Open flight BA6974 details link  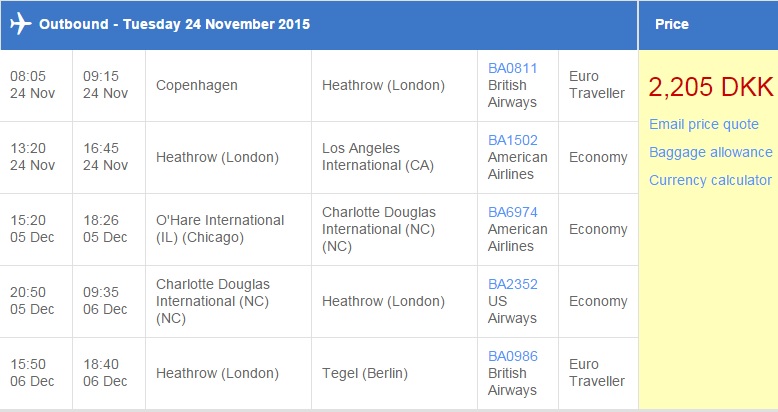(x=513, y=212)
